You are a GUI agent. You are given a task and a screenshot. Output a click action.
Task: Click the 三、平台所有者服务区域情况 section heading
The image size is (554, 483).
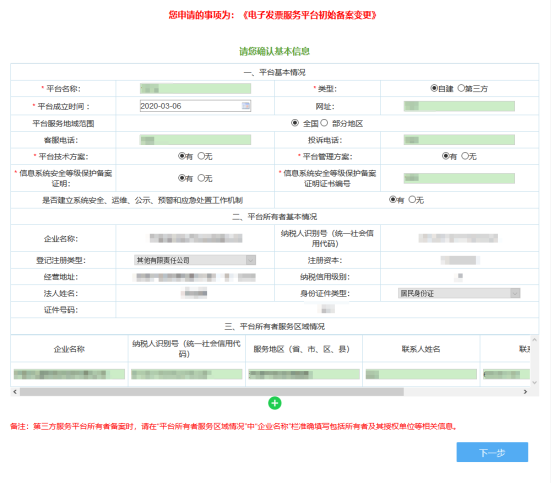pyautogui.click(x=275, y=326)
